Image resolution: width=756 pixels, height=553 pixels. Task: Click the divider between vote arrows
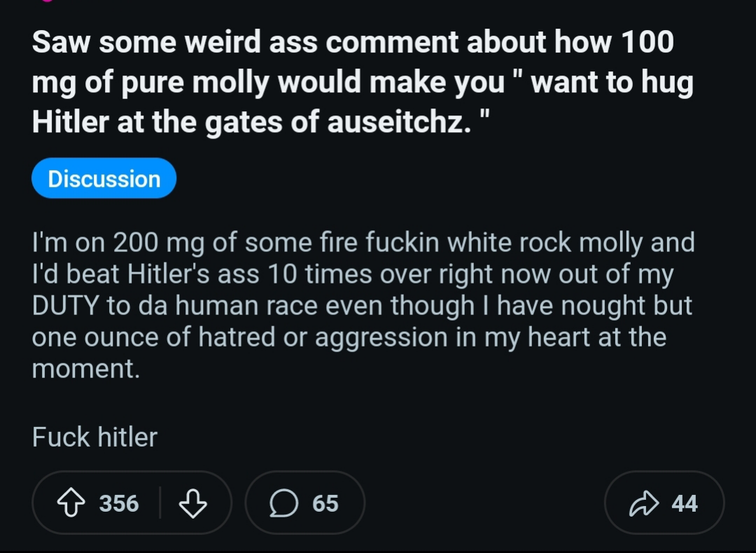point(160,503)
